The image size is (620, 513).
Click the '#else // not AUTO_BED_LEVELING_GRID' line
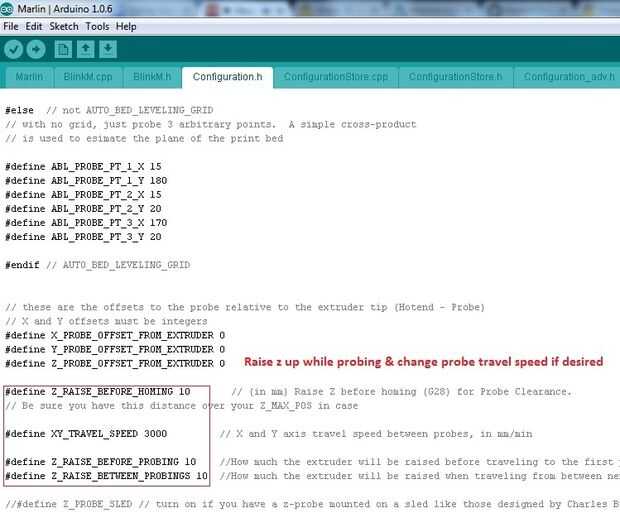pyautogui.click(x=109, y=110)
